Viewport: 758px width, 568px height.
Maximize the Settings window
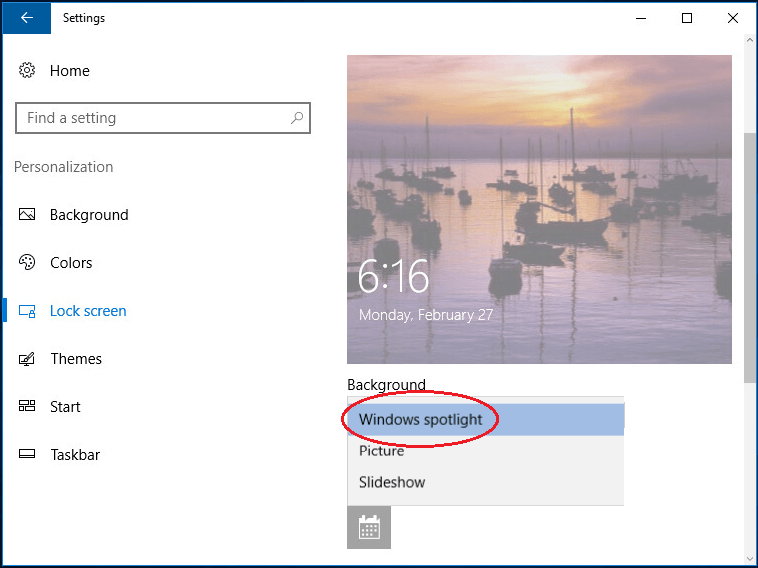686,18
